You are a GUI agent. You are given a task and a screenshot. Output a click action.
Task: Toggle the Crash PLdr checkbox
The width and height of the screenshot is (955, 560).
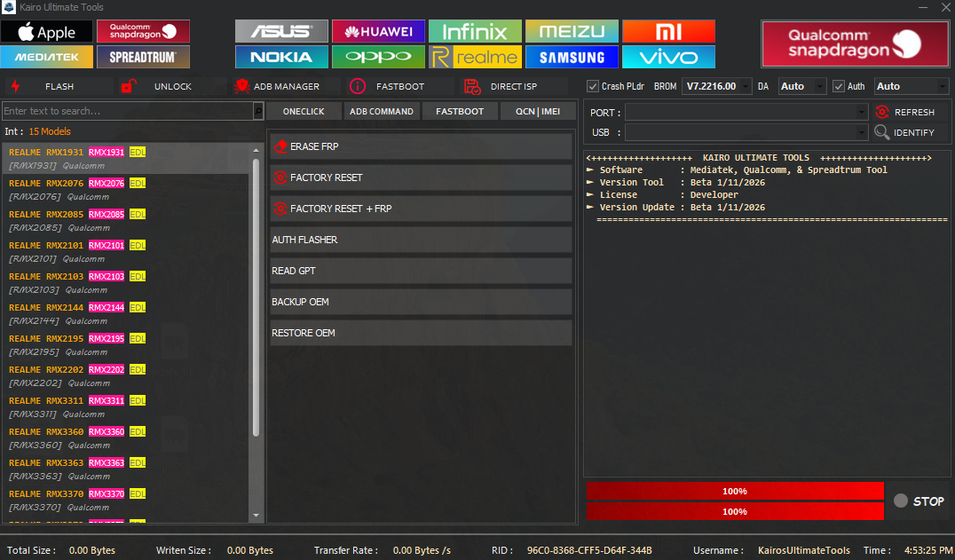pyautogui.click(x=594, y=86)
